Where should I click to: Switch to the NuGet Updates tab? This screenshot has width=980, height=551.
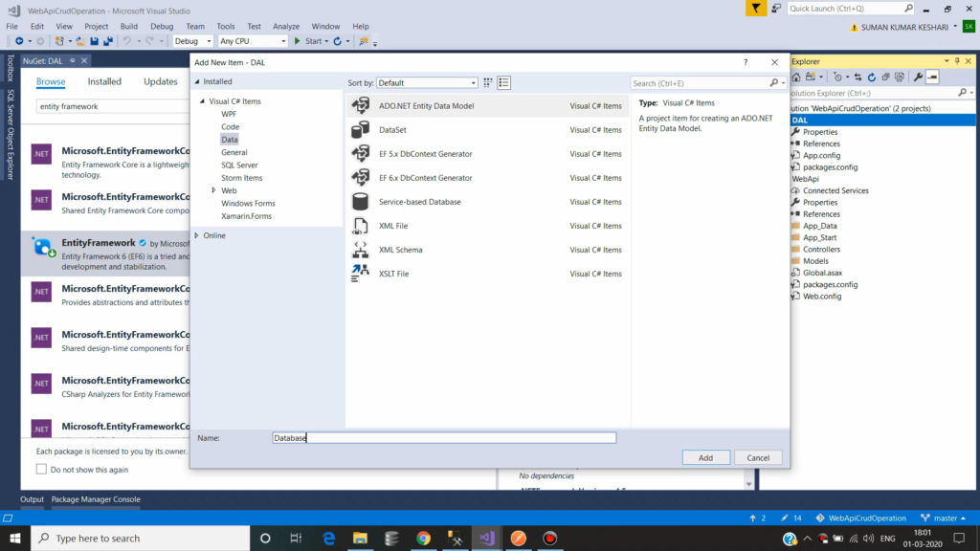161,81
